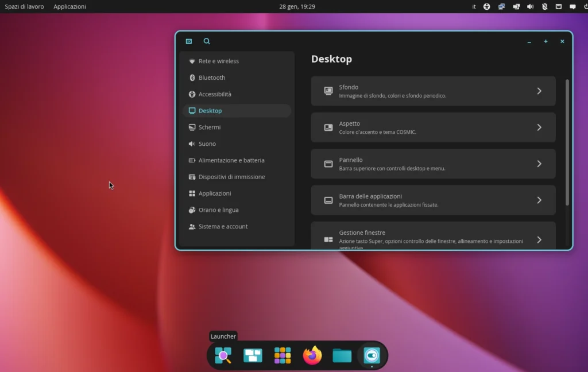Open the network tray icon
588x372 pixels.
pos(501,6)
